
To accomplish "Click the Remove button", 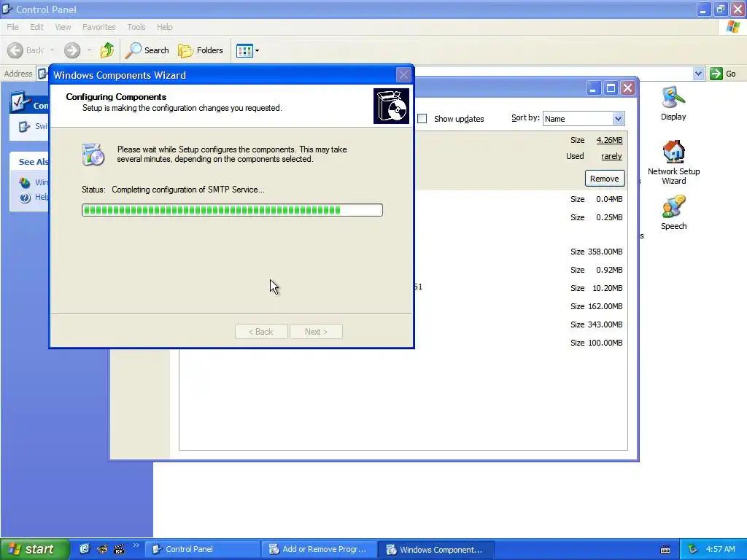I will pyautogui.click(x=605, y=179).
